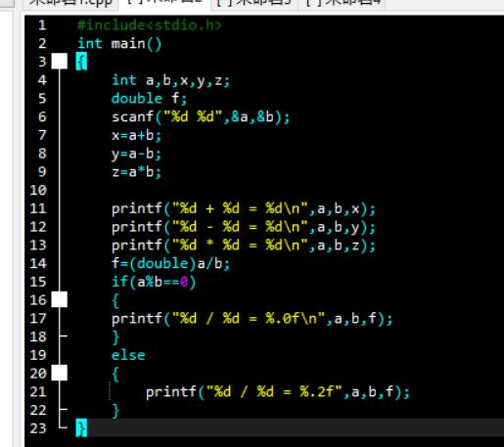This screenshot has height=447, width=504.
Task: Collapse the main function fold at line 3
Action: tap(60, 62)
